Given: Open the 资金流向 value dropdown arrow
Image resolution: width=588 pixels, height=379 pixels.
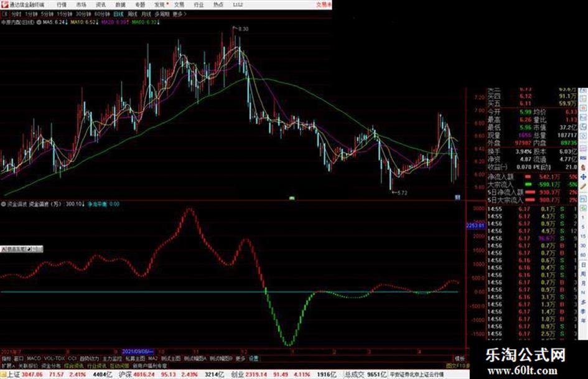Looking at the screenshot, I should [x=83, y=205].
